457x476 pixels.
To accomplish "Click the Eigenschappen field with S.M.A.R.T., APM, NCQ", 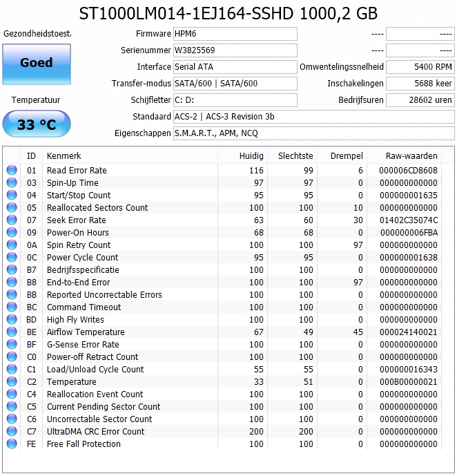I will point(313,133).
